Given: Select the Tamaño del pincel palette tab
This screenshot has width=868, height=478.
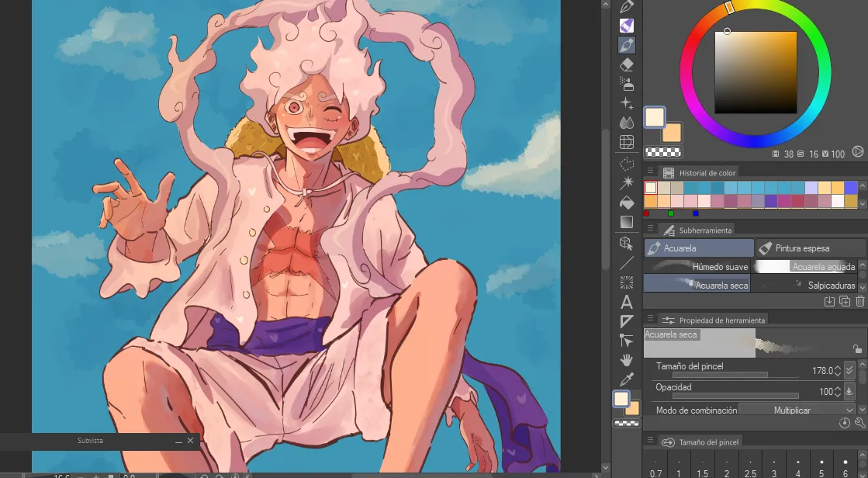Looking at the screenshot, I should coord(700,442).
